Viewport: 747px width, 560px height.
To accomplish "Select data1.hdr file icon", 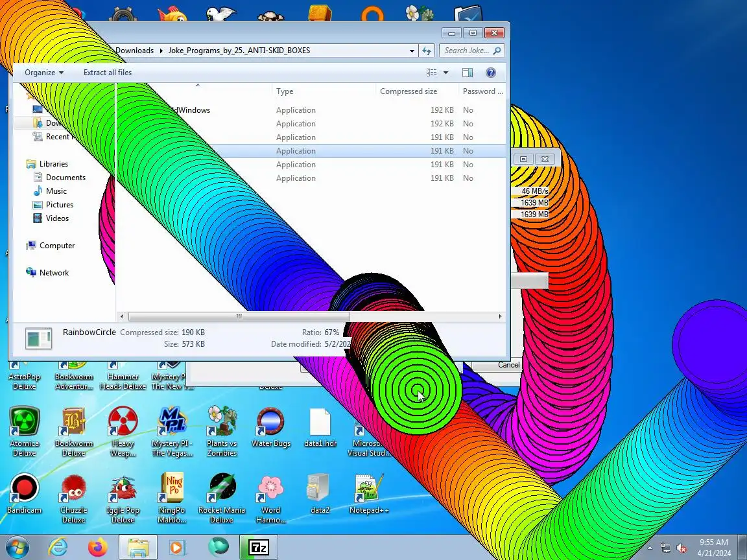I will (320, 427).
